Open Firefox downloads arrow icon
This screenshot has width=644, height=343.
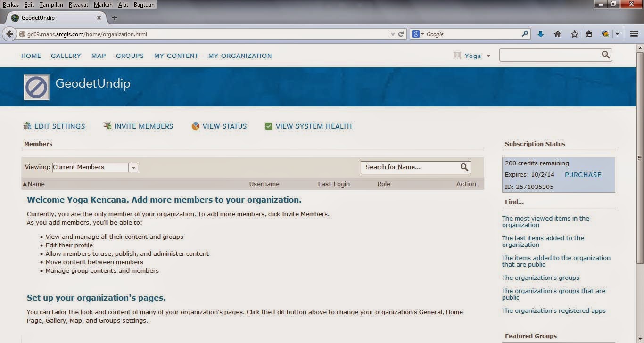pyautogui.click(x=540, y=33)
